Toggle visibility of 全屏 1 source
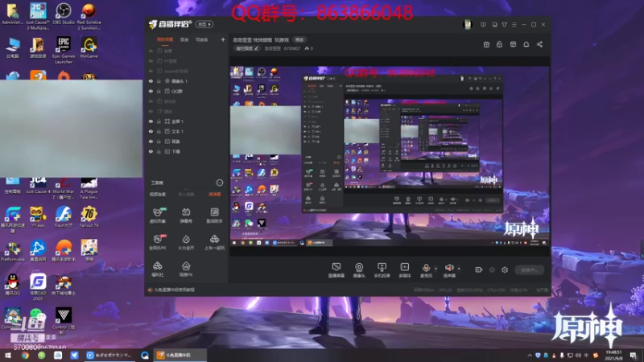The width and height of the screenshot is (644, 362). click(x=151, y=121)
